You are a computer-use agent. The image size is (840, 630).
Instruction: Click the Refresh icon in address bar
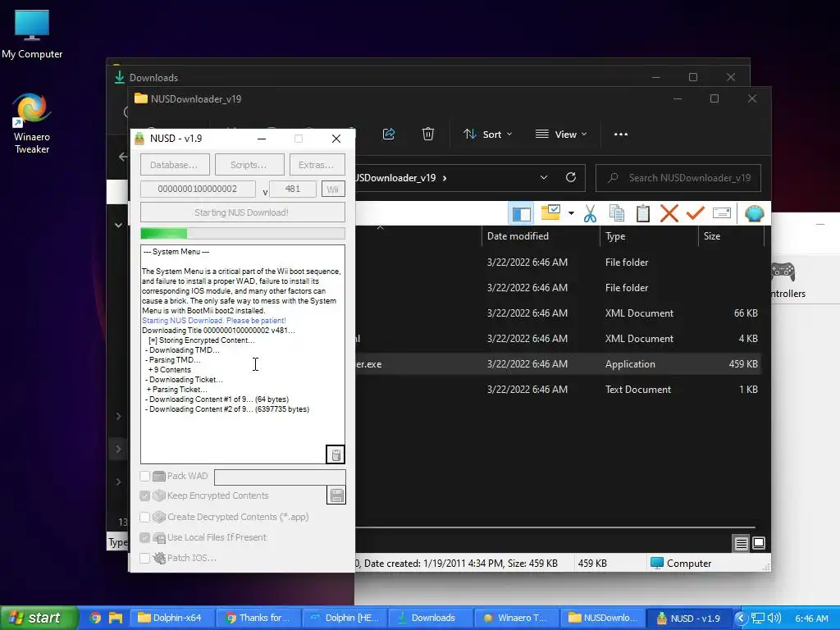(x=571, y=177)
